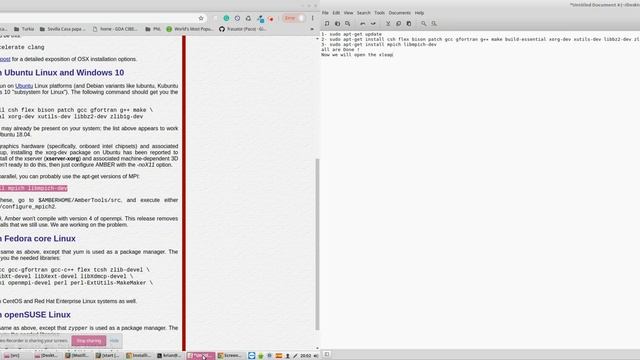Click the blue extension icon in the browser toolbar
640x360 pixels.
click(260, 18)
